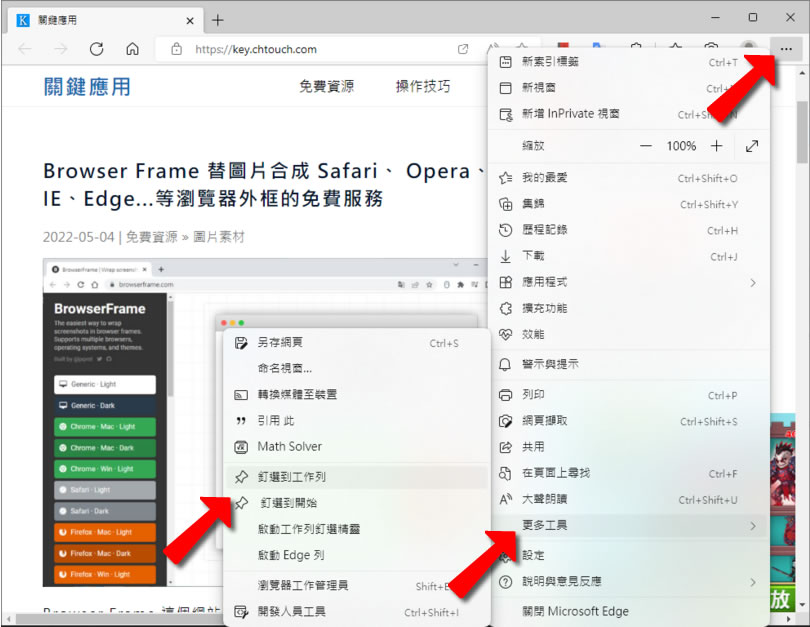This screenshot has width=810, height=627.
Task: Select 在頁面上尋找 find entry
Action: coord(628,473)
